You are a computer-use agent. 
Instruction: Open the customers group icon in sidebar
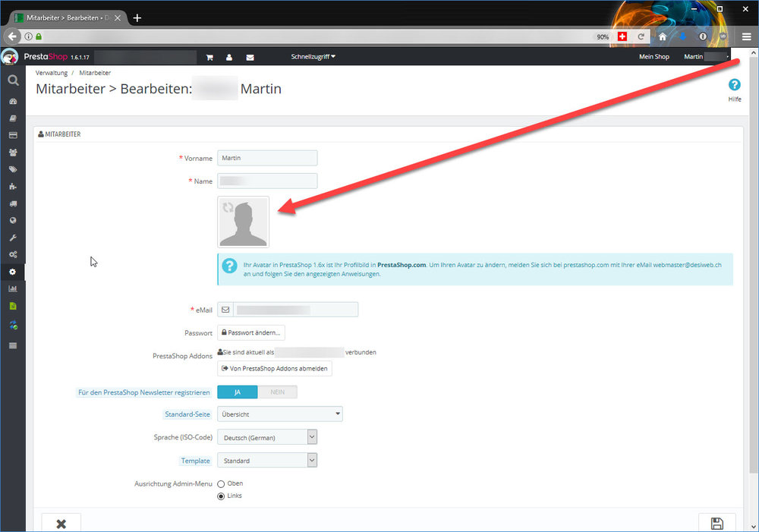coord(13,152)
